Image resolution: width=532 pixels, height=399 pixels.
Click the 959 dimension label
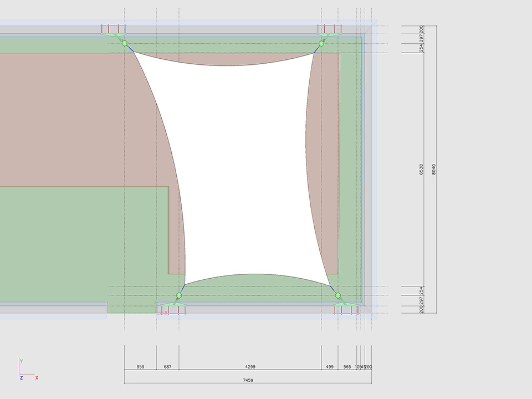coord(141,367)
